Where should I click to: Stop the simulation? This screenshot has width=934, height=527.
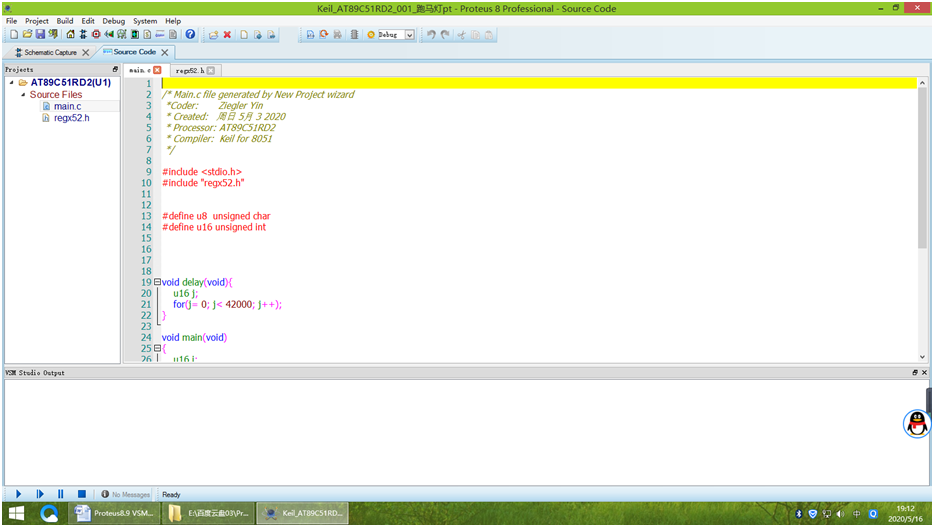[82, 494]
